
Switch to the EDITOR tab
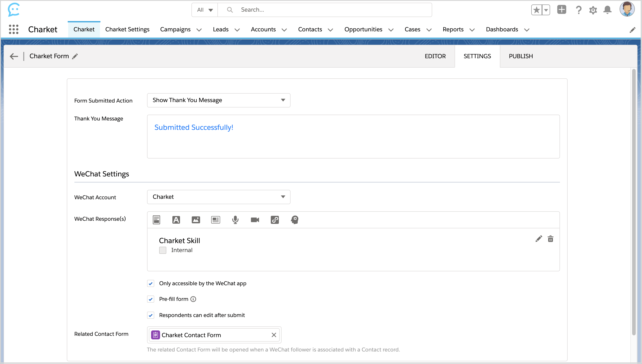(x=435, y=56)
